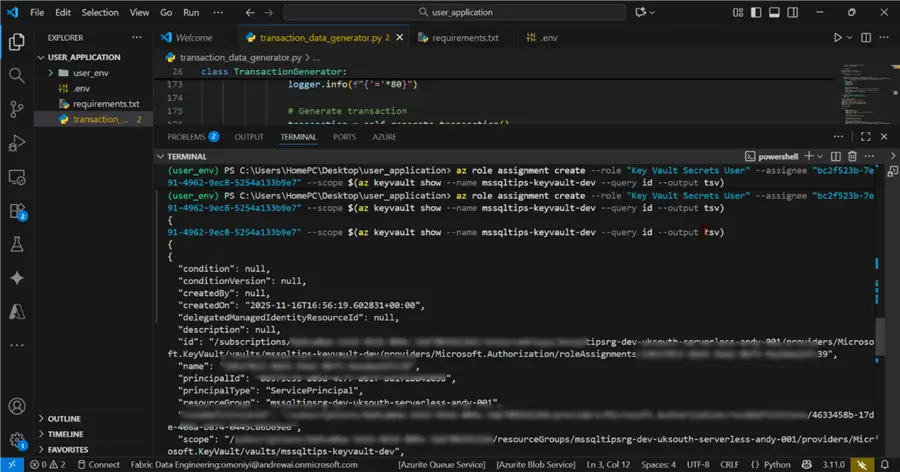Switch to the AZURE panel tab
900x472 pixels.
point(384,137)
